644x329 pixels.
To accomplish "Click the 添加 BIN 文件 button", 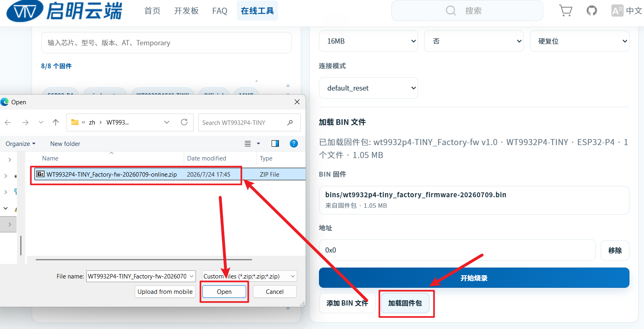I will point(347,303).
